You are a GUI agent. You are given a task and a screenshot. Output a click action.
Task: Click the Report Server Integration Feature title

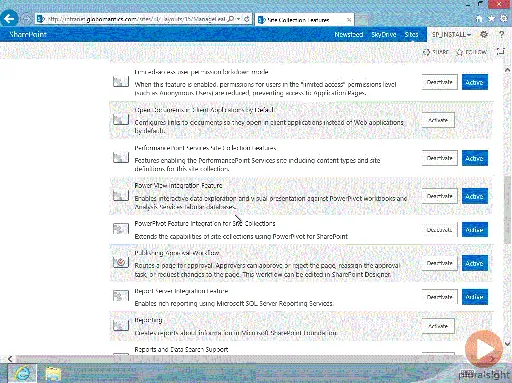181,291
